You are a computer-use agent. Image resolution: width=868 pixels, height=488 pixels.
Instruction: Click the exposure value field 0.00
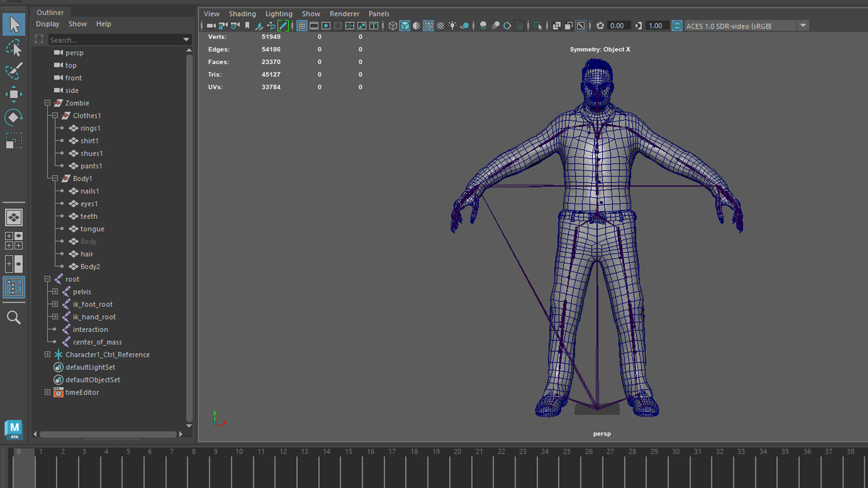tap(618, 26)
